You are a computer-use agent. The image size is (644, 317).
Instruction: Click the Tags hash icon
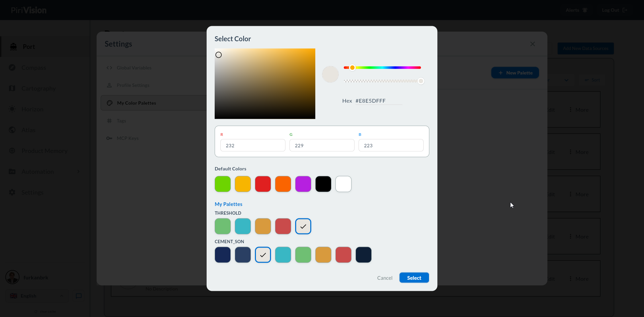pyautogui.click(x=109, y=121)
